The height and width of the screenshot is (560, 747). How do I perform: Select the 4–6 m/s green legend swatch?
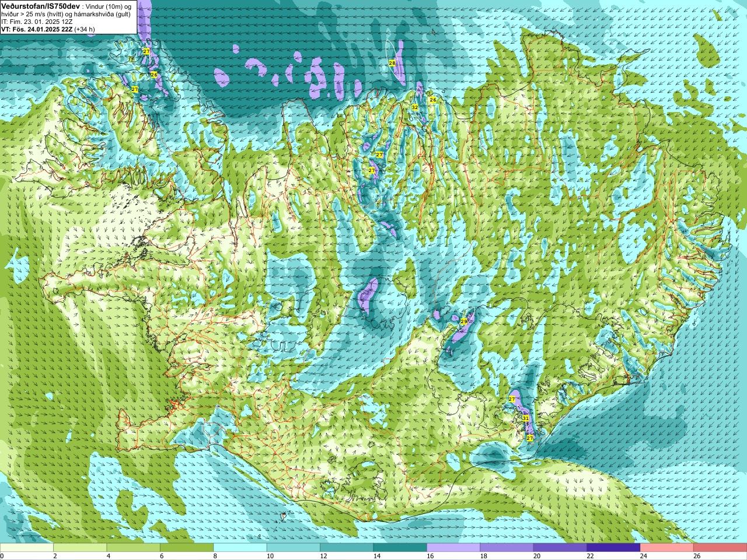134,548
